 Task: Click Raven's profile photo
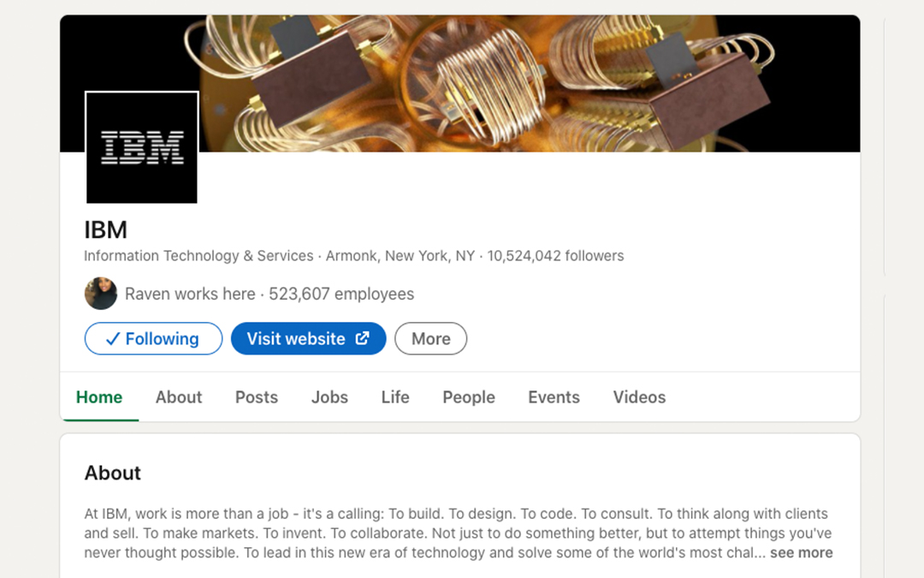tap(101, 293)
